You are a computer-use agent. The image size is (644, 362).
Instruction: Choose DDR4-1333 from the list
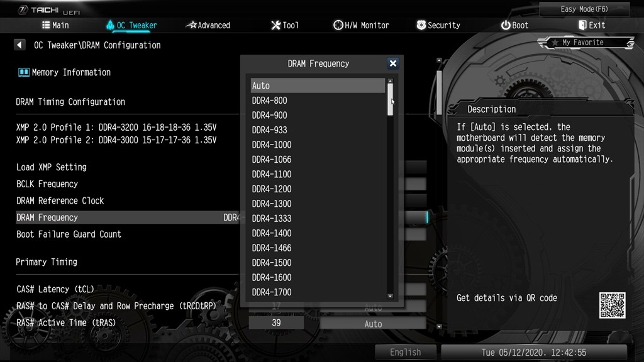tap(318, 219)
